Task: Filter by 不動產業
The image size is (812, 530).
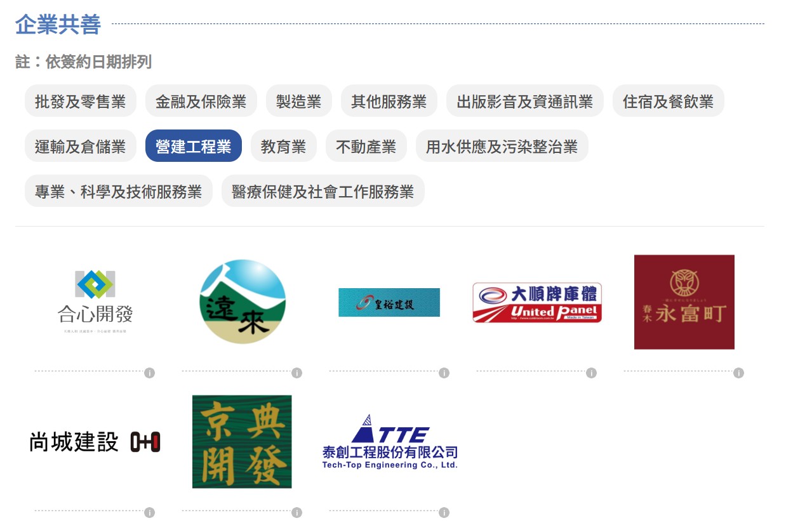Action: point(366,146)
